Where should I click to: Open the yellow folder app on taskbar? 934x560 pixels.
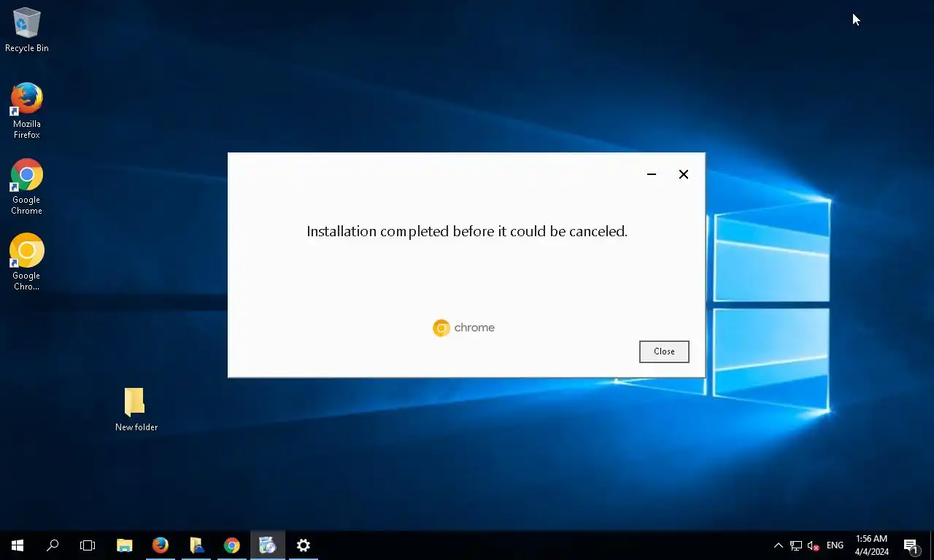(196, 545)
